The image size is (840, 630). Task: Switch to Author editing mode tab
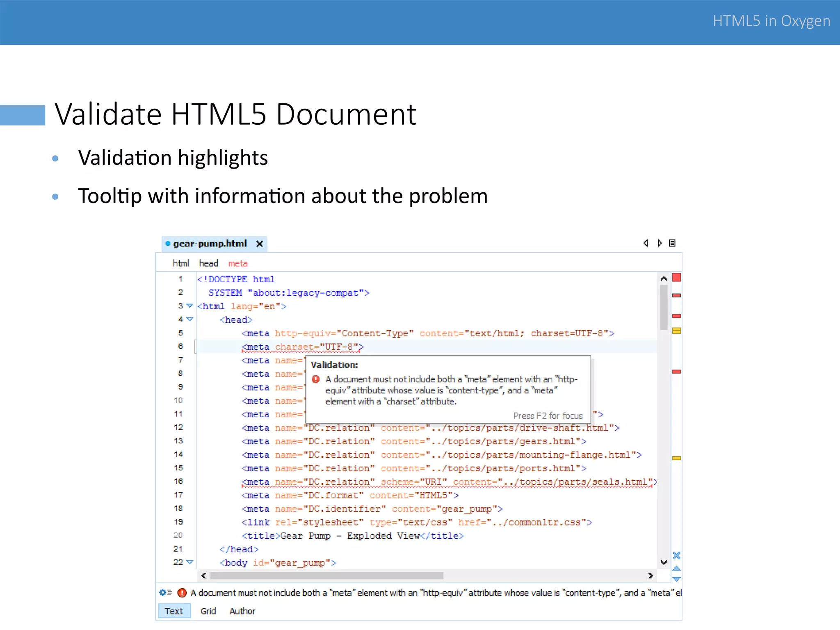(242, 611)
